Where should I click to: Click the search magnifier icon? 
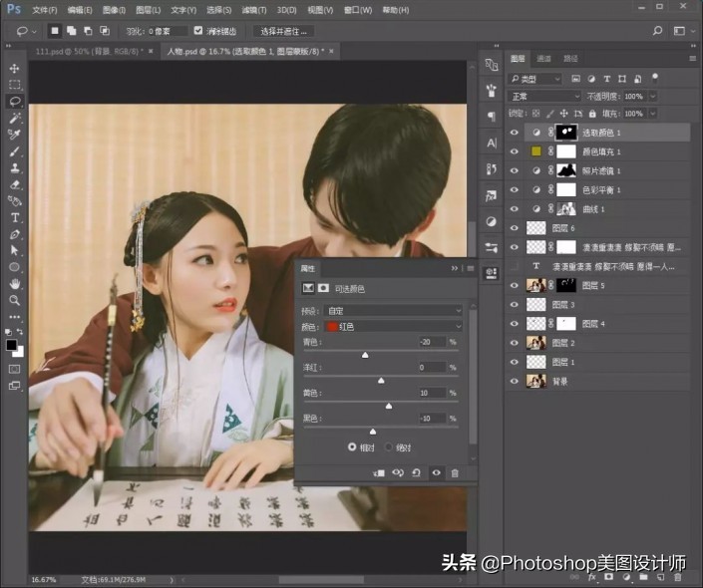coord(657,31)
